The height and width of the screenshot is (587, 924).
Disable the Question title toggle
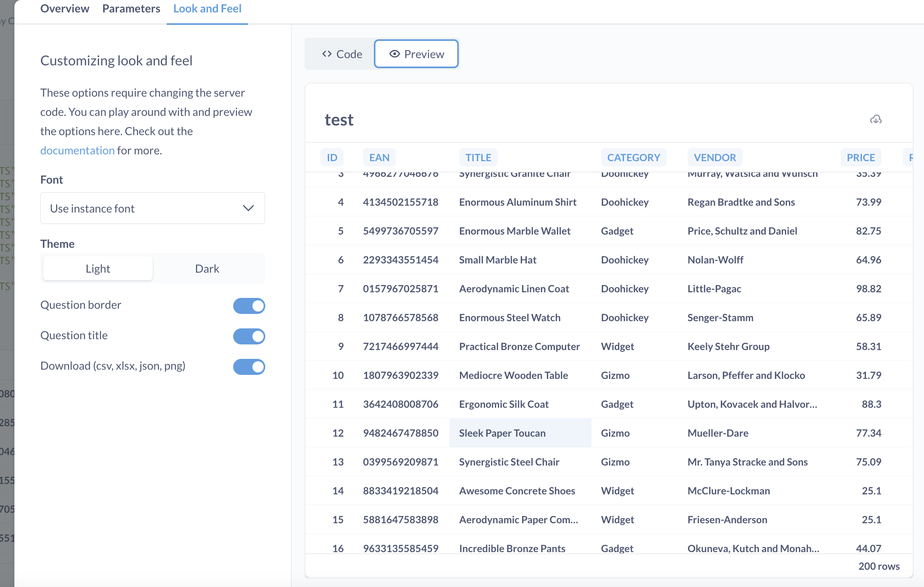249,336
